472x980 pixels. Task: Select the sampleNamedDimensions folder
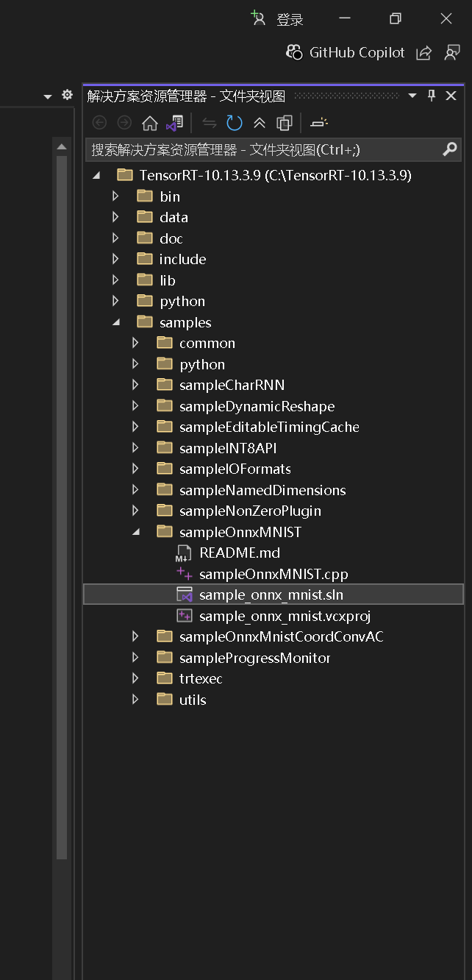[262, 490]
